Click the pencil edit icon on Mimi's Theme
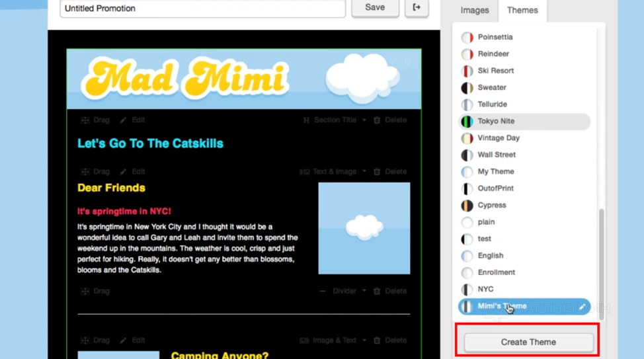The height and width of the screenshot is (359, 644). pos(582,307)
